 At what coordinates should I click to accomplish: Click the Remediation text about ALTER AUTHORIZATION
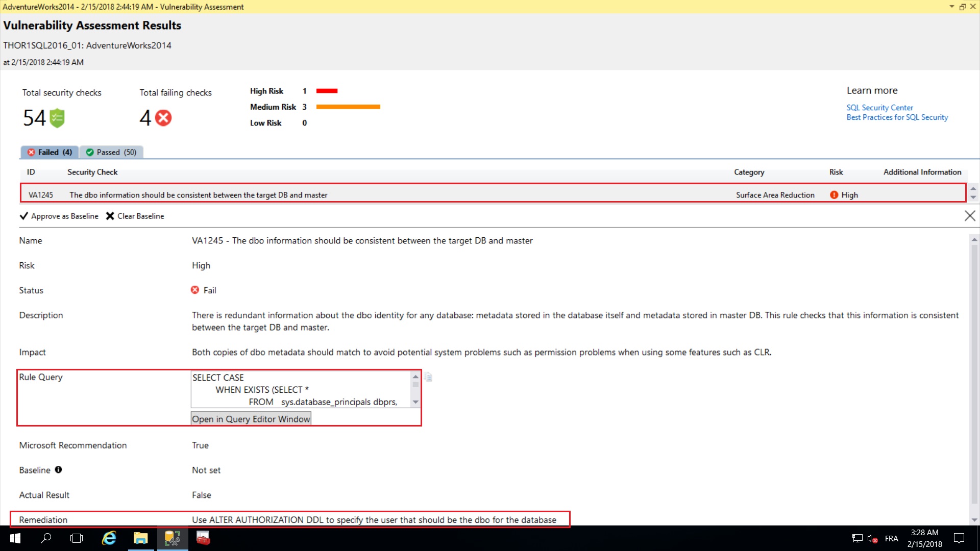[x=374, y=520]
